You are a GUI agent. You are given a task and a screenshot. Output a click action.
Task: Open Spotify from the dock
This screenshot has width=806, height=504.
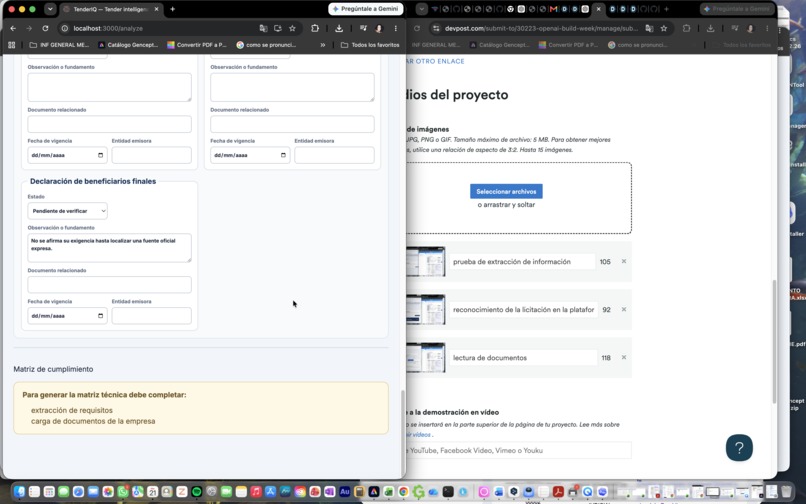pyautogui.click(x=196, y=492)
